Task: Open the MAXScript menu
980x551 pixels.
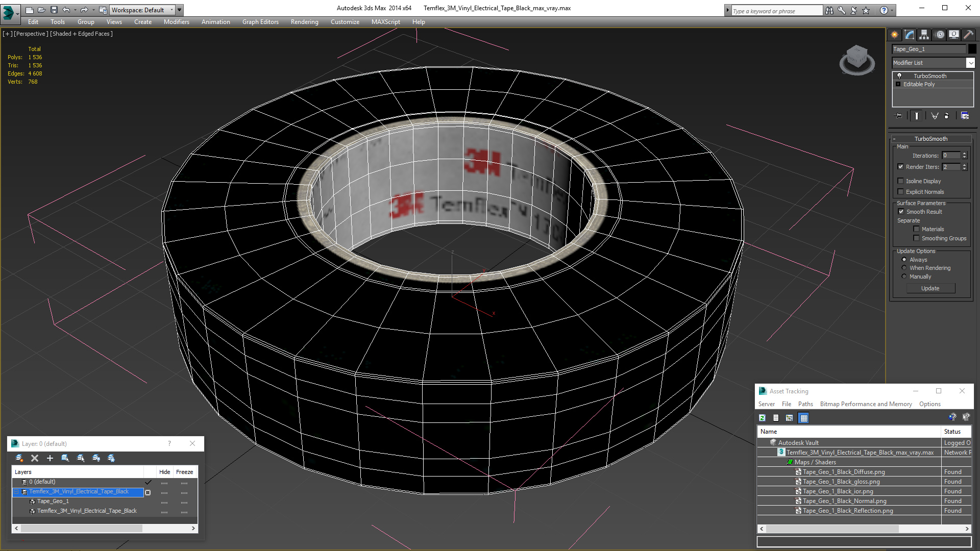Action: (386, 22)
